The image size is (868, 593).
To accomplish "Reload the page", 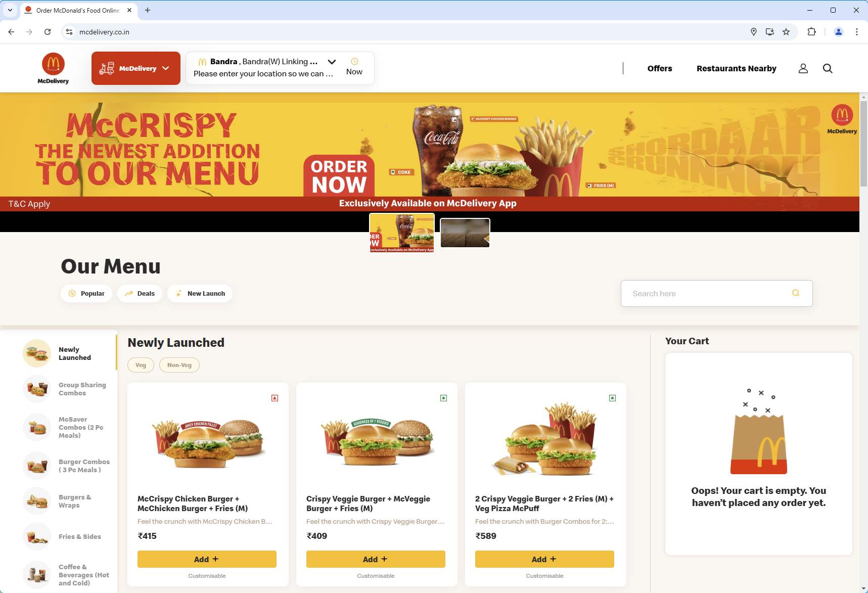I will coord(48,32).
